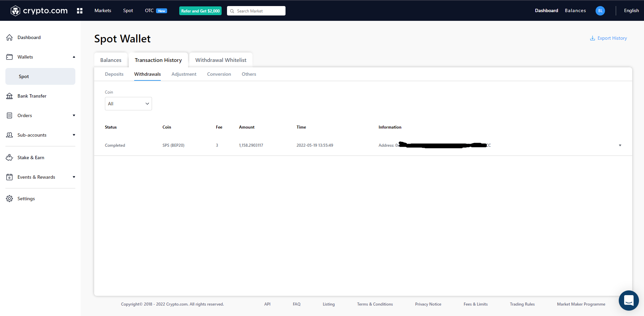Collapse the Wallets sidebar section arrow
Screen dimensions: 644x316
point(74,57)
